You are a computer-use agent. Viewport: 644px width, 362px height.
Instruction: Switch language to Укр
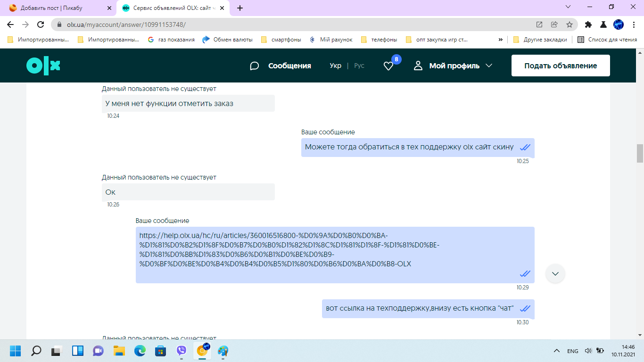pos(336,66)
